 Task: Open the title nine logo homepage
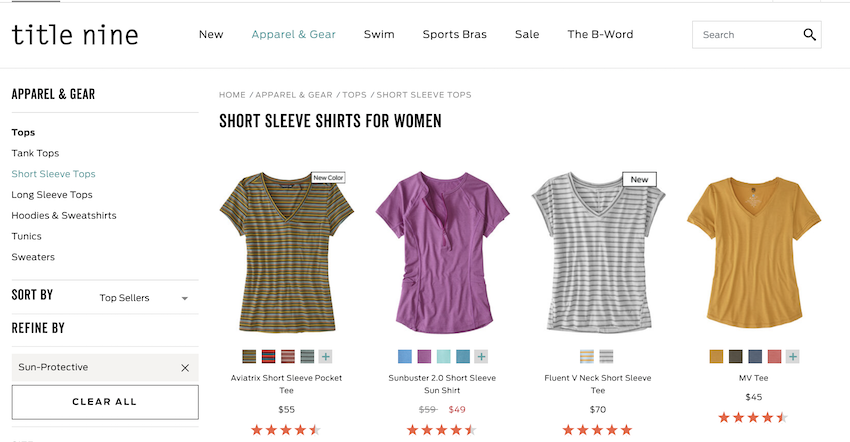pos(75,35)
